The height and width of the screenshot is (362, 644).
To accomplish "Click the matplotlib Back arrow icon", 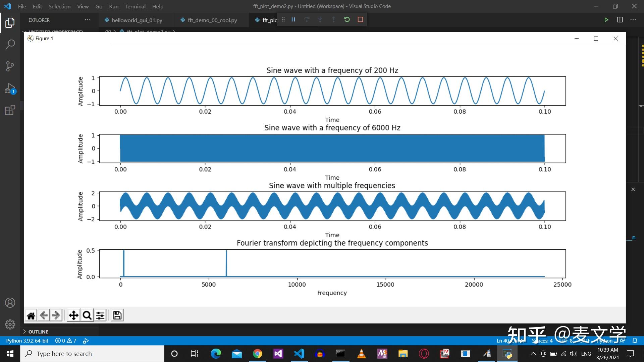I will [44, 315].
